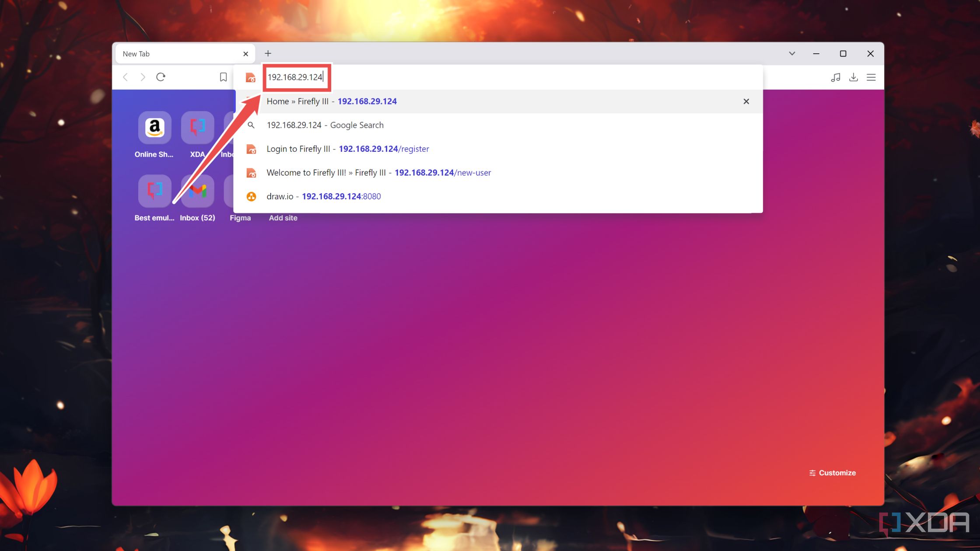
Task: Click the Firefly III favicon icon in address bar
Action: click(x=250, y=77)
